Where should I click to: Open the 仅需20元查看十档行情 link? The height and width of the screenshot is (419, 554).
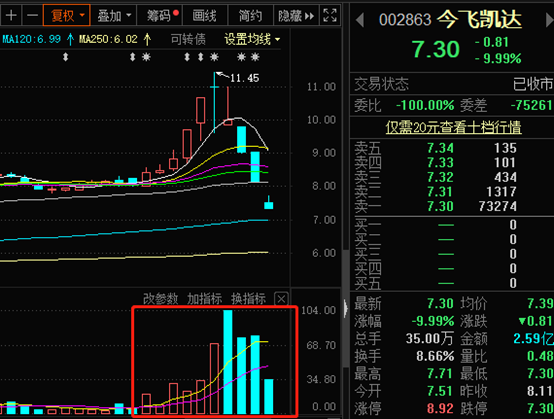point(453,127)
